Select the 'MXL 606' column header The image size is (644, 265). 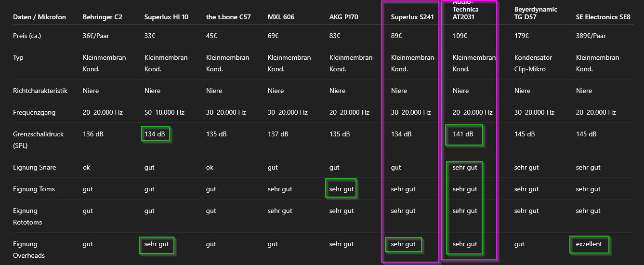click(281, 17)
